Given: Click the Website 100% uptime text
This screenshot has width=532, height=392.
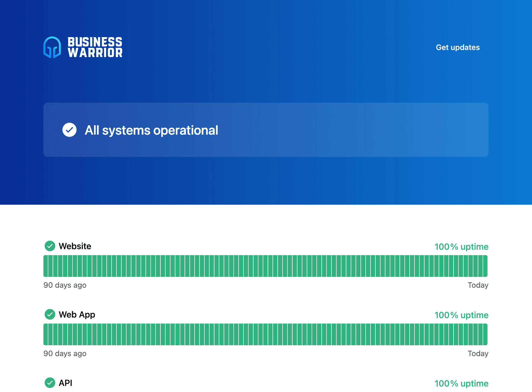Looking at the screenshot, I should (x=461, y=247).
